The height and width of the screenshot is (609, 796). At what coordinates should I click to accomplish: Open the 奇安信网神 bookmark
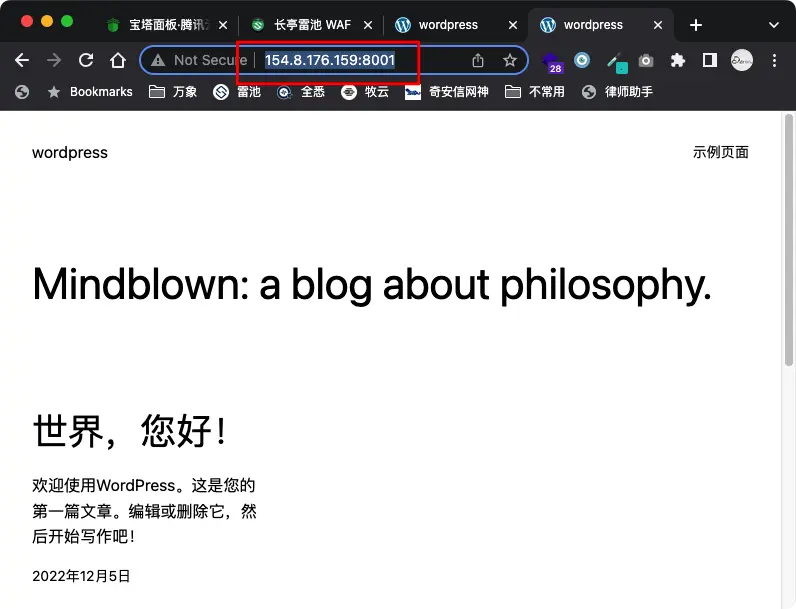point(447,92)
